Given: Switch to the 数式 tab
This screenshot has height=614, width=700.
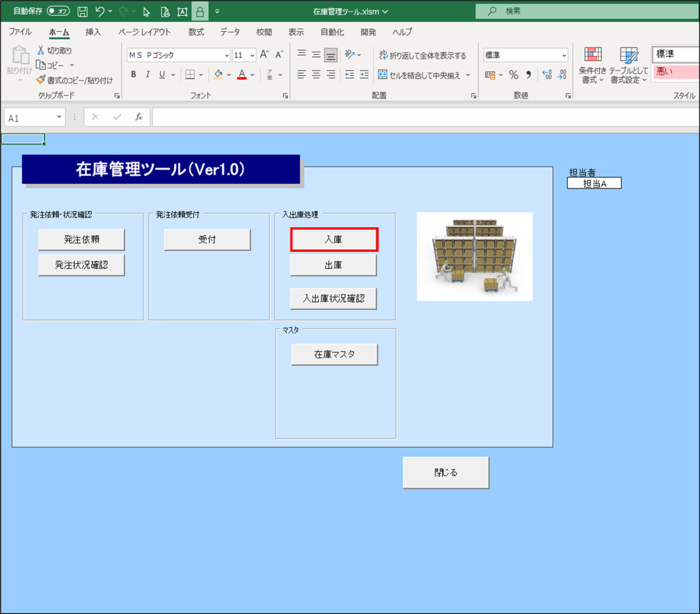Looking at the screenshot, I should [x=197, y=32].
